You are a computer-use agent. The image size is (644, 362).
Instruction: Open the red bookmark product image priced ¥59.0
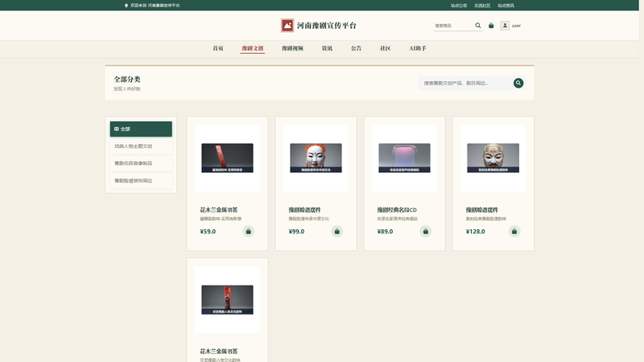(x=227, y=158)
